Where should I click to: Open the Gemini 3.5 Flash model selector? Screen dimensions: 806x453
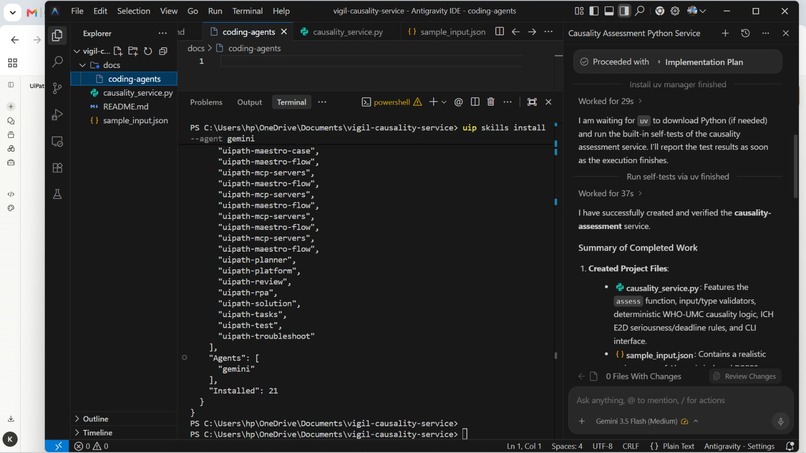point(647,421)
